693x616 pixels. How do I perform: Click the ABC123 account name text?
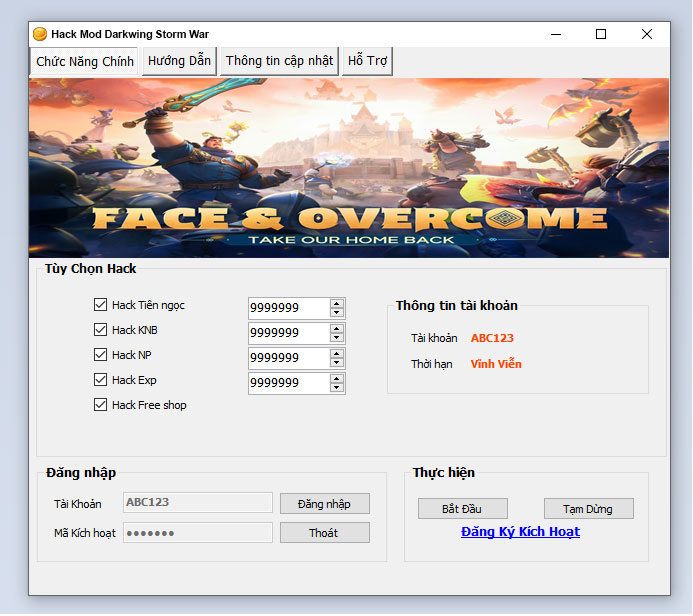point(492,338)
